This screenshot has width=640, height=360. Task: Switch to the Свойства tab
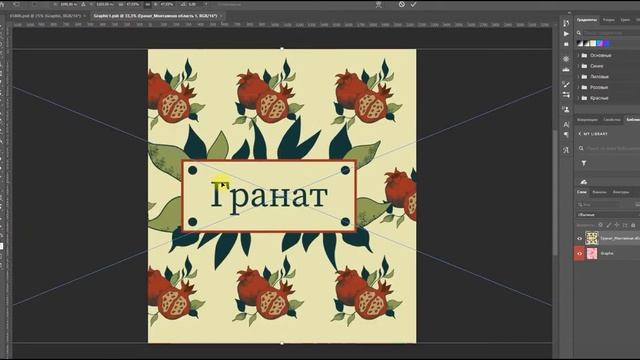click(x=611, y=120)
